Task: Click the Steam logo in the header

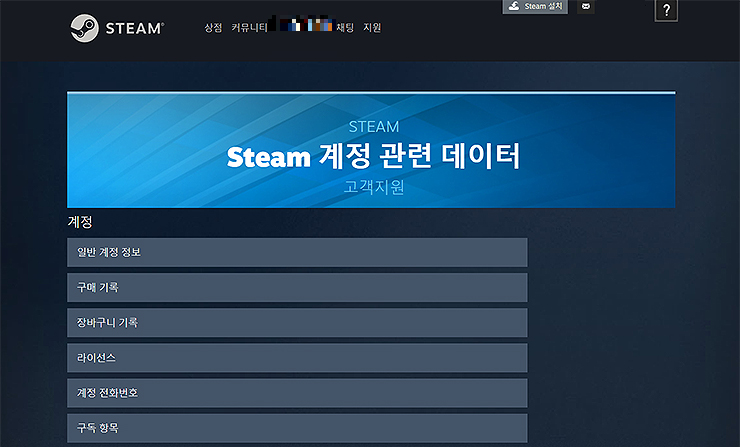Action: [117, 28]
